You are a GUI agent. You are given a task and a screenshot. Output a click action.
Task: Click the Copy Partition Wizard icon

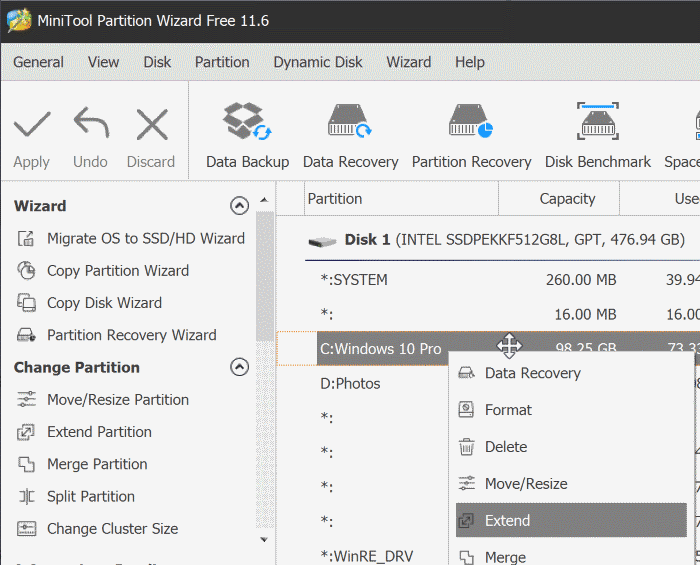[x=26, y=270]
